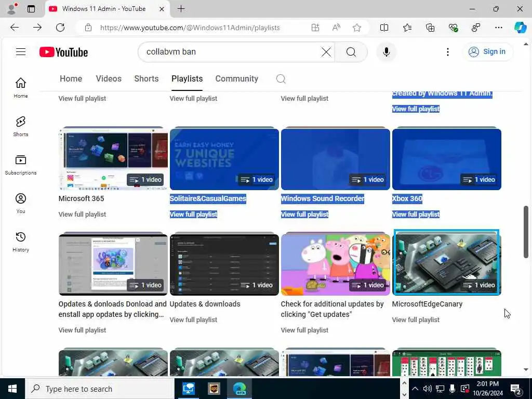Go back with browser back arrow
This screenshot has height=399, width=532.
click(x=15, y=28)
